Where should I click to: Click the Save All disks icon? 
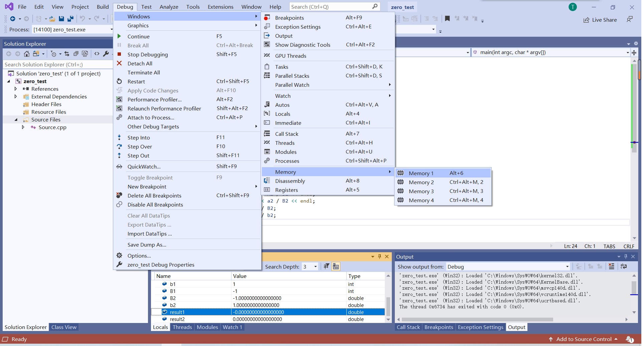coord(70,19)
